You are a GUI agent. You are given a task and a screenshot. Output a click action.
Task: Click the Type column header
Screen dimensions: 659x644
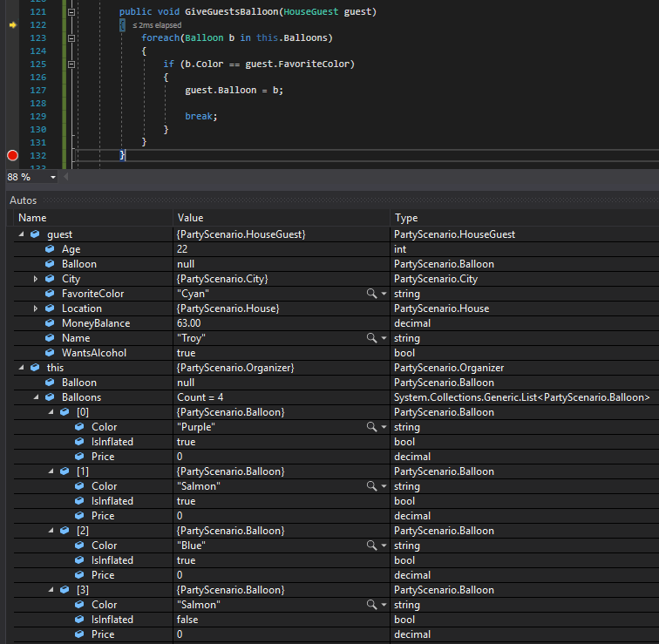[x=406, y=218]
